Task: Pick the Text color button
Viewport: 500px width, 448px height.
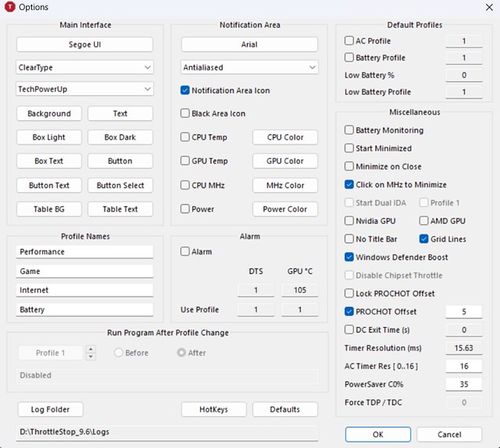Action: (x=120, y=113)
